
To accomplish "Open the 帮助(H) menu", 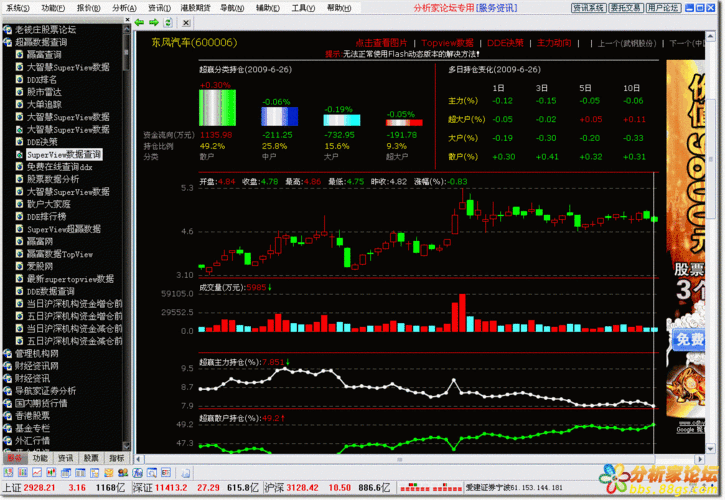I will click(x=339, y=8).
